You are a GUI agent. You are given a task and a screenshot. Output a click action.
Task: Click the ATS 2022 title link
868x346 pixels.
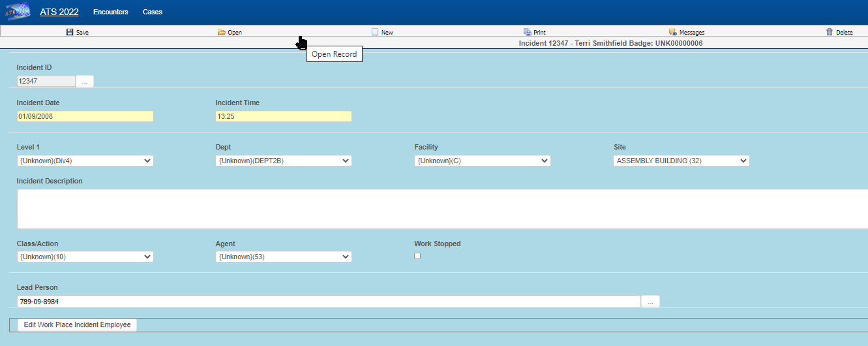[x=59, y=12]
